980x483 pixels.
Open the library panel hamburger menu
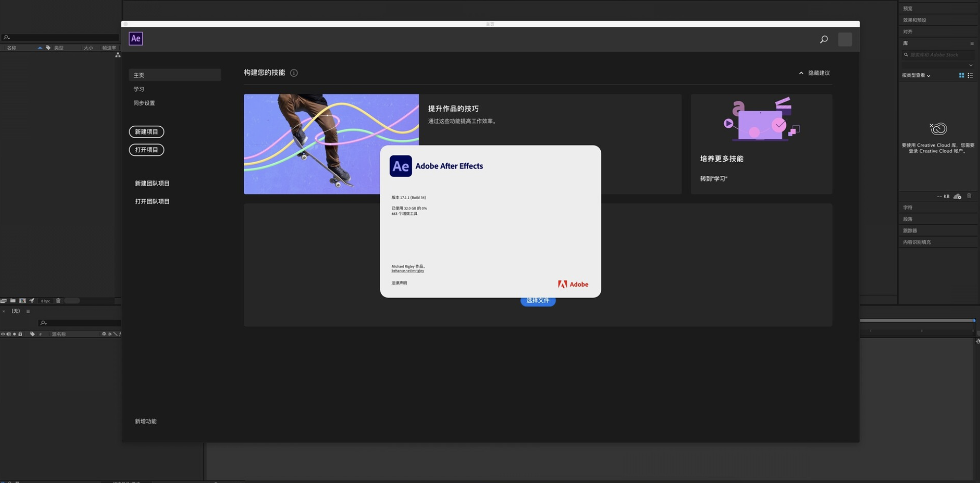pyautogui.click(x=972, y=43)
